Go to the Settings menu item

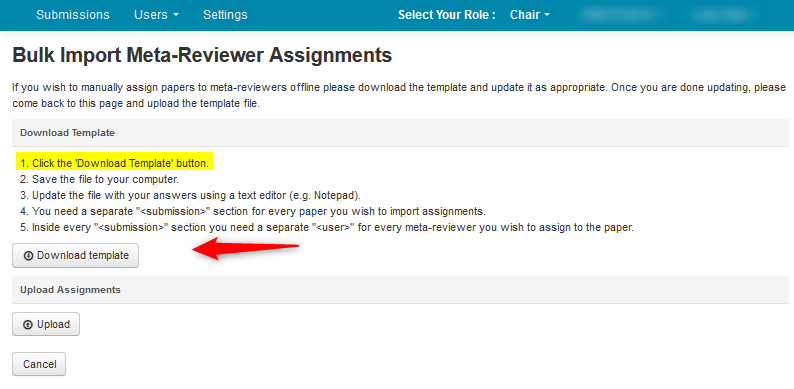pyautogui.click(x=225, y=15)
